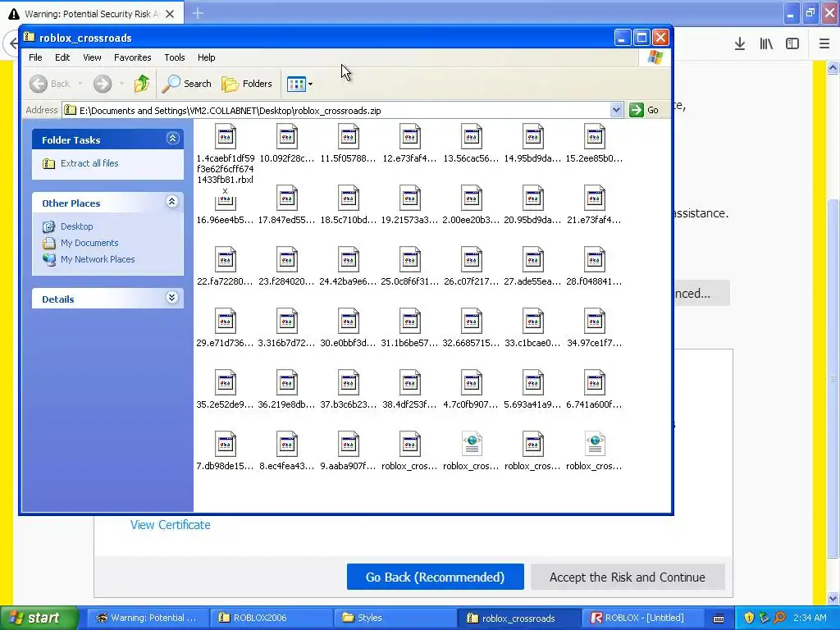The width and height of the screenshot is (840, 630).
Task: Select file icon 29.e71d736...
Action: 226,322
